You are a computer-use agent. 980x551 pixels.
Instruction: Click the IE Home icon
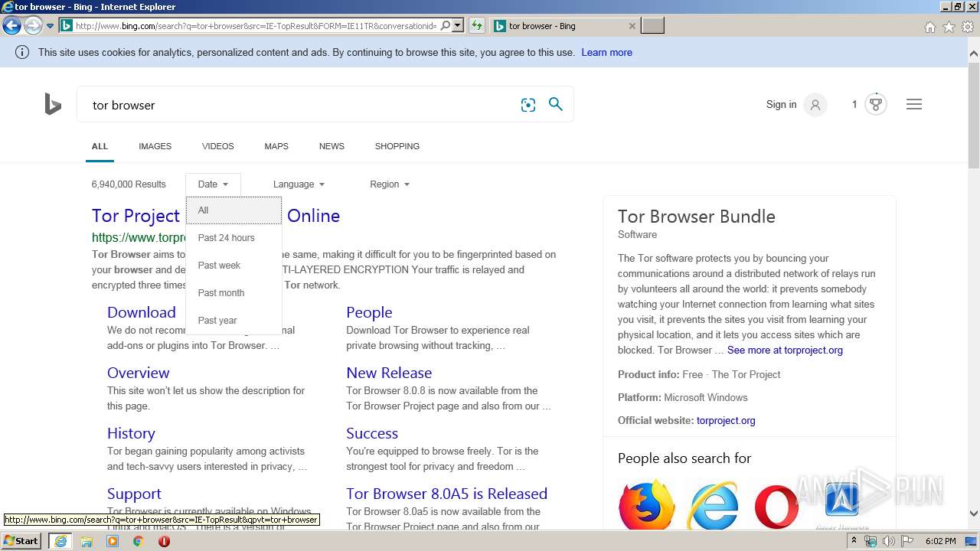pos(929,27)
